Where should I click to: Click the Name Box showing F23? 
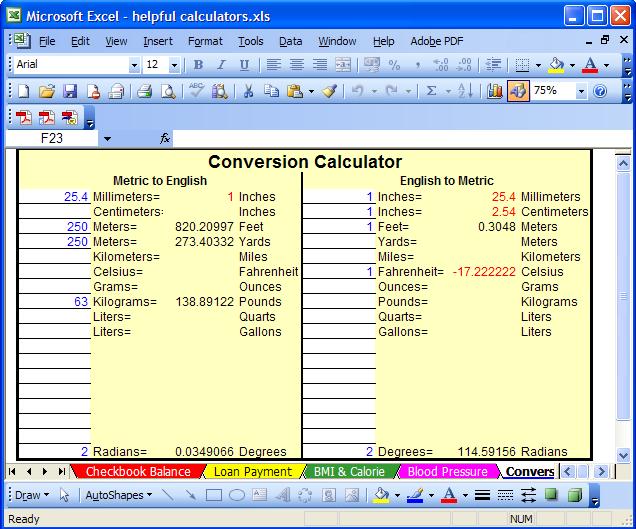52,138
